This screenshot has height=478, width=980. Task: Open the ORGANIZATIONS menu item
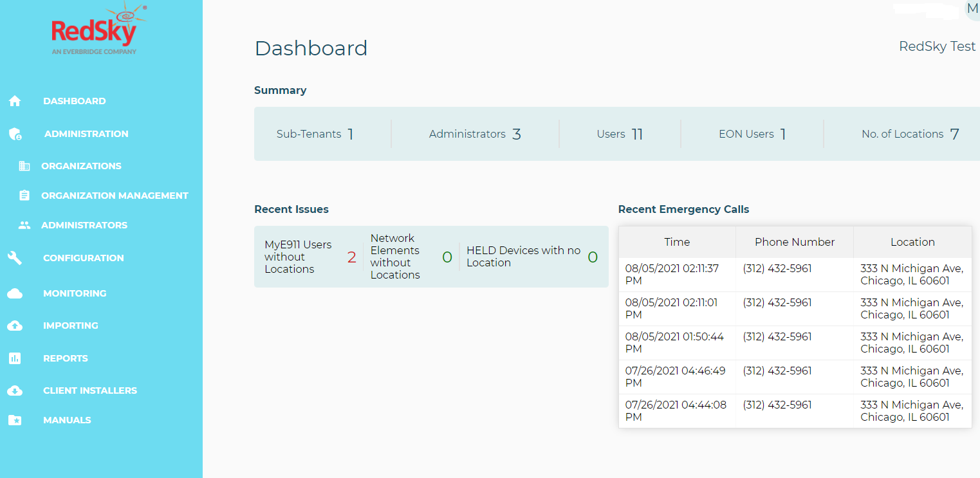click(81, 166)
